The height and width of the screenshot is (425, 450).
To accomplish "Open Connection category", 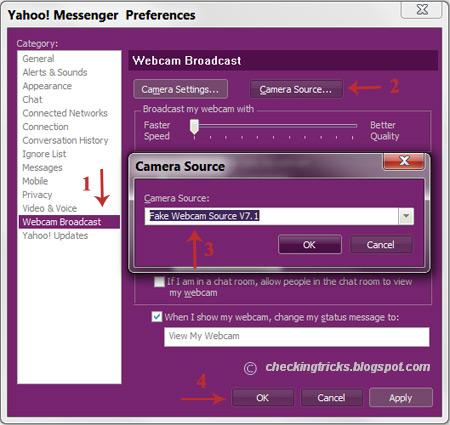I will coord(45,127).
